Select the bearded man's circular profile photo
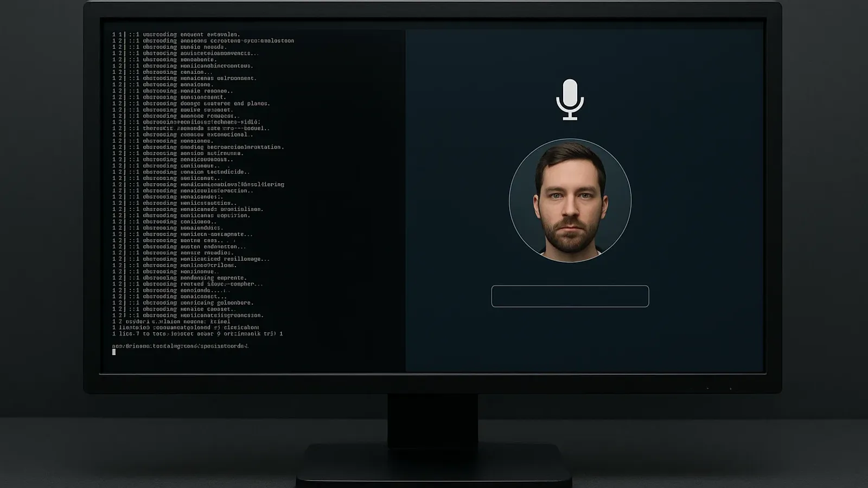This screenshot has width=868, height=488. click(x=570, y=201)
